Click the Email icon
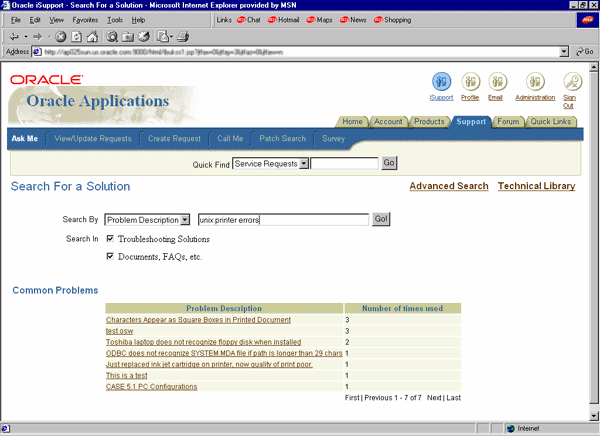The image size is (600, 436). click(x=497, y=81)
